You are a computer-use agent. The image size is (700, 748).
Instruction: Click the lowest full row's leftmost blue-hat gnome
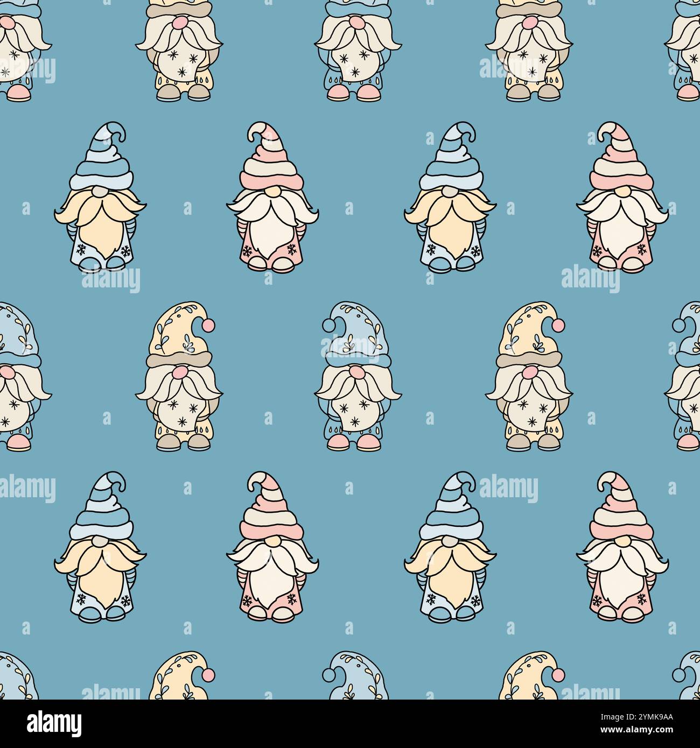point(100,547)
